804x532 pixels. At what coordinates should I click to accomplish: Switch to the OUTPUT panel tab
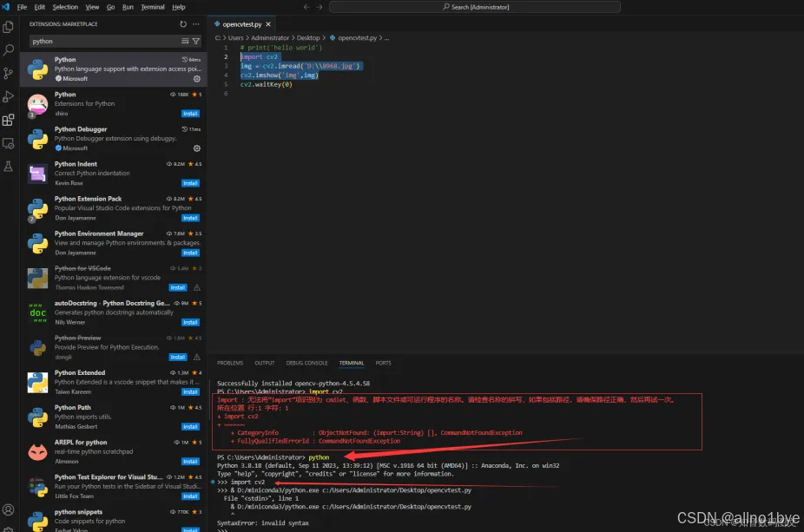click(265, 363)
